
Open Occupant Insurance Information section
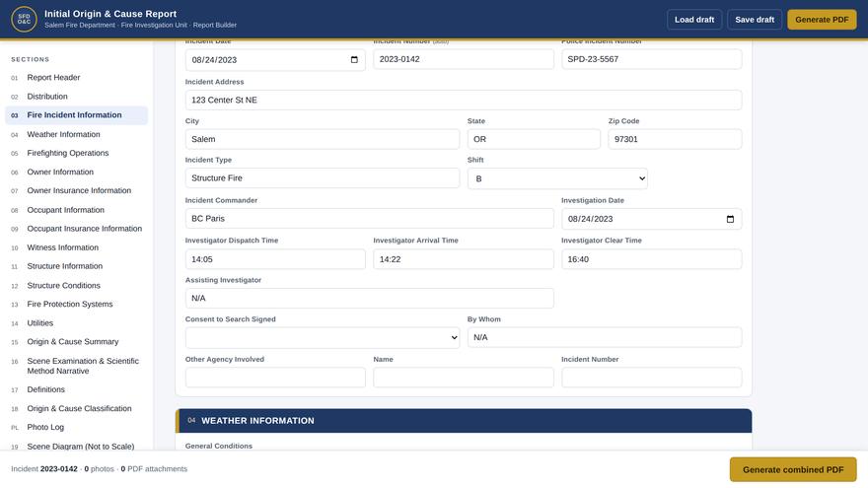coord(76,229)
